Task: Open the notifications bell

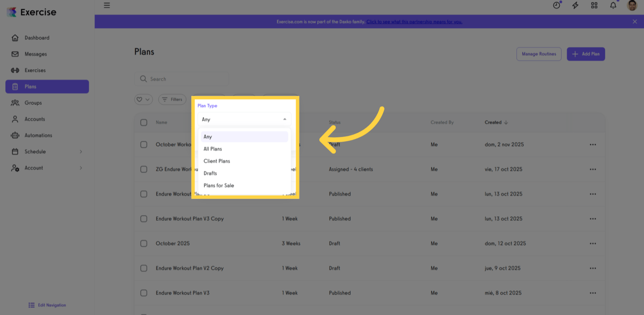Action: click(x=613, y=5)
